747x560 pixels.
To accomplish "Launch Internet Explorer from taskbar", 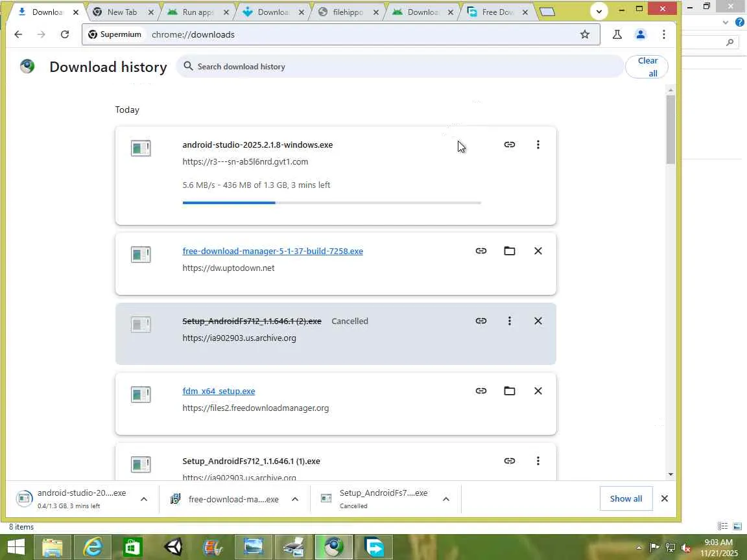I will tap(93, 546).
